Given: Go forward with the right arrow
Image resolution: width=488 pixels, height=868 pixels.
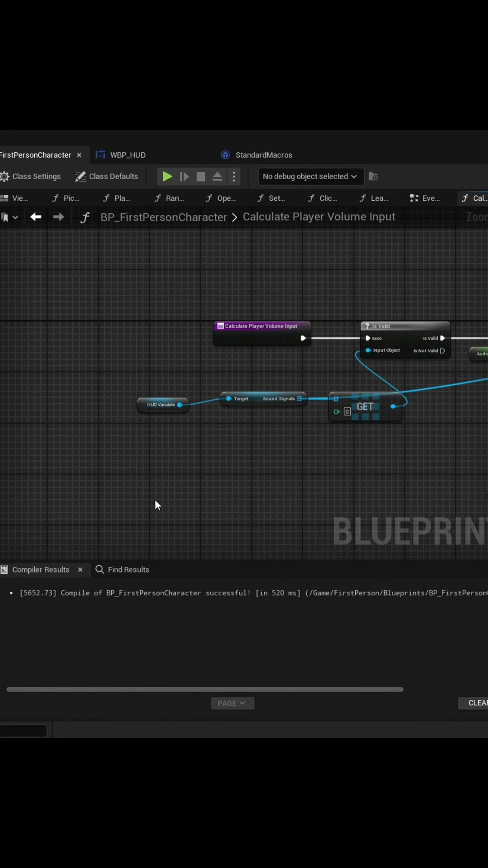Looking at the screenshot, I should click(x=58, y=217).
